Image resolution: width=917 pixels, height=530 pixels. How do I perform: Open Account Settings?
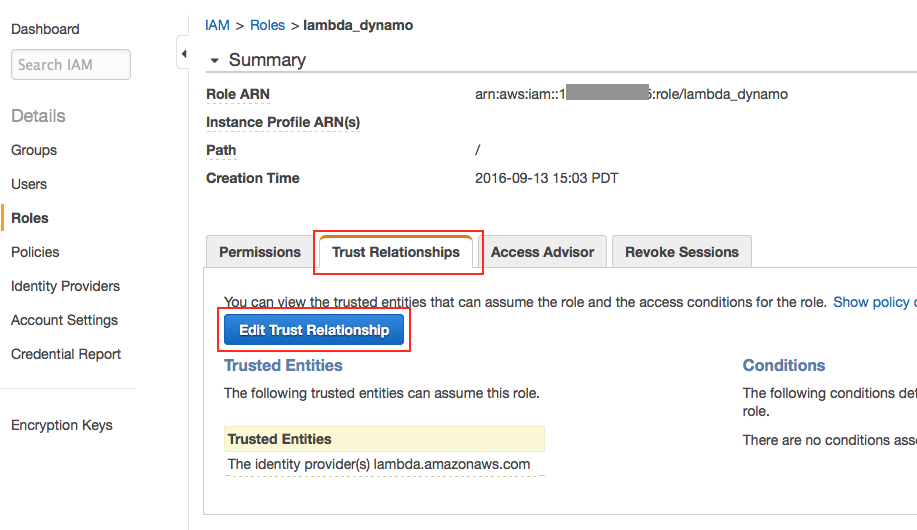coord(64,320)
